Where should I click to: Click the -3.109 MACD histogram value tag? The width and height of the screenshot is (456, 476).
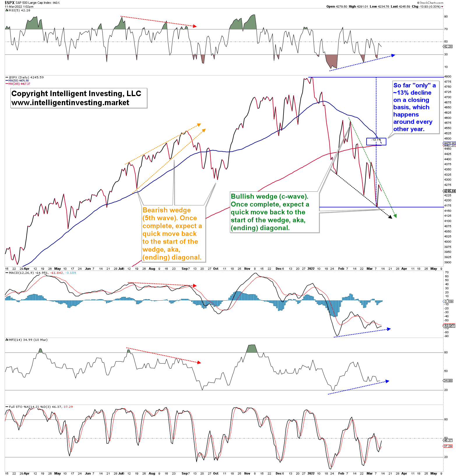[448, 301]
